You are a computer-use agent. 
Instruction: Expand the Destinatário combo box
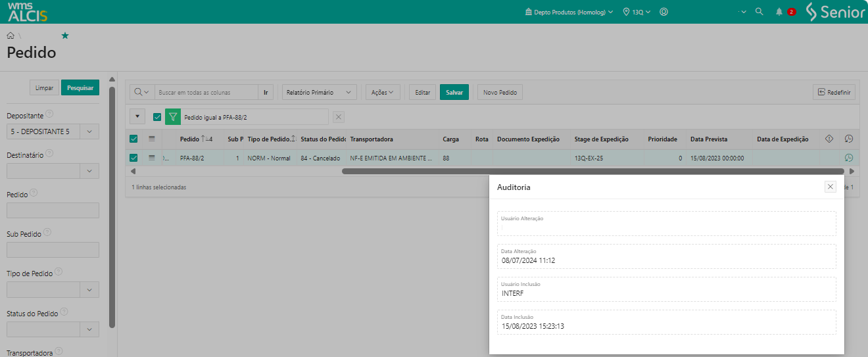coord(89,171)
